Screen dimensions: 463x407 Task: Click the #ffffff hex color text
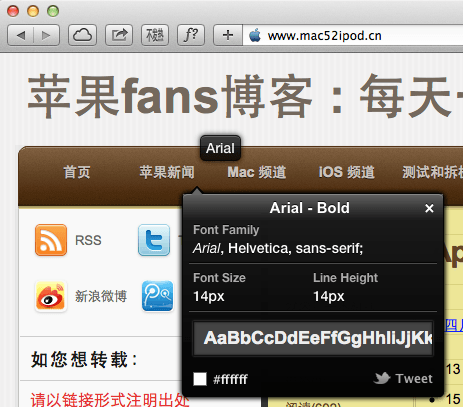pos(230,379)
